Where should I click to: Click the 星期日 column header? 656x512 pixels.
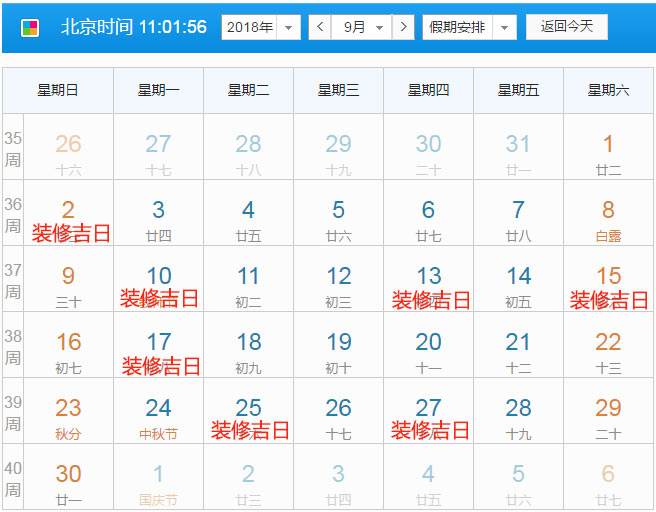coord(58,91)
